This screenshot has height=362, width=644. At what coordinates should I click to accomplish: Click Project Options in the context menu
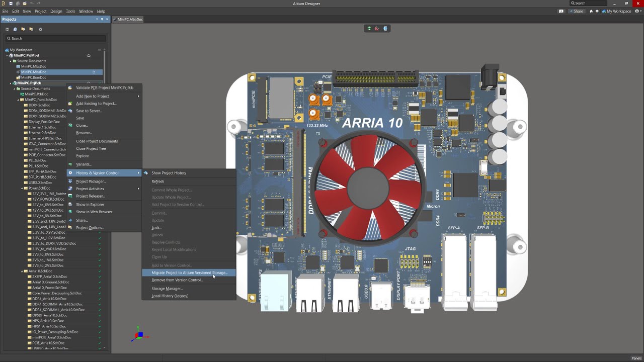(x=90, y=228)
